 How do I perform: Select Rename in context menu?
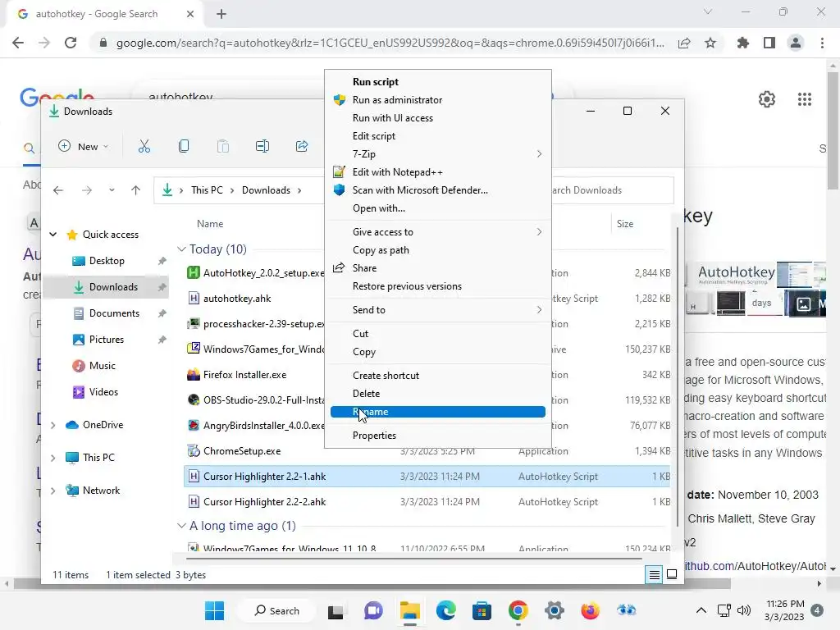[438, 412]
